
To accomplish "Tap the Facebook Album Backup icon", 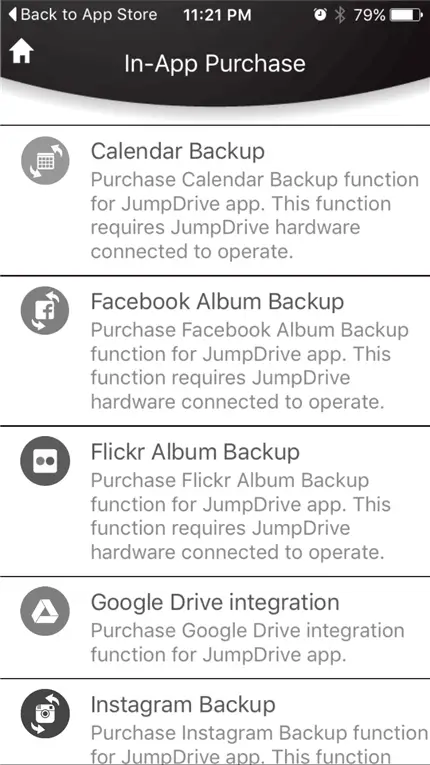I will tap(45, 311).
